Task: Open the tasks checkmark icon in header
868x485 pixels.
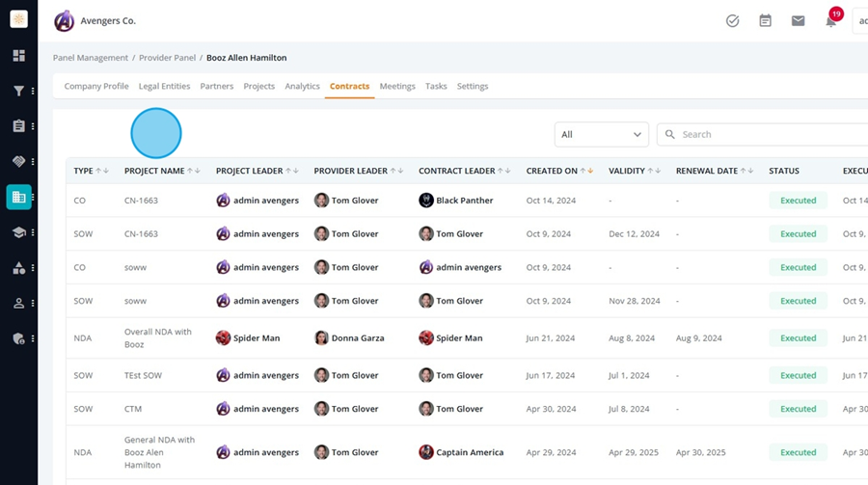Action: tap(732, 21)
